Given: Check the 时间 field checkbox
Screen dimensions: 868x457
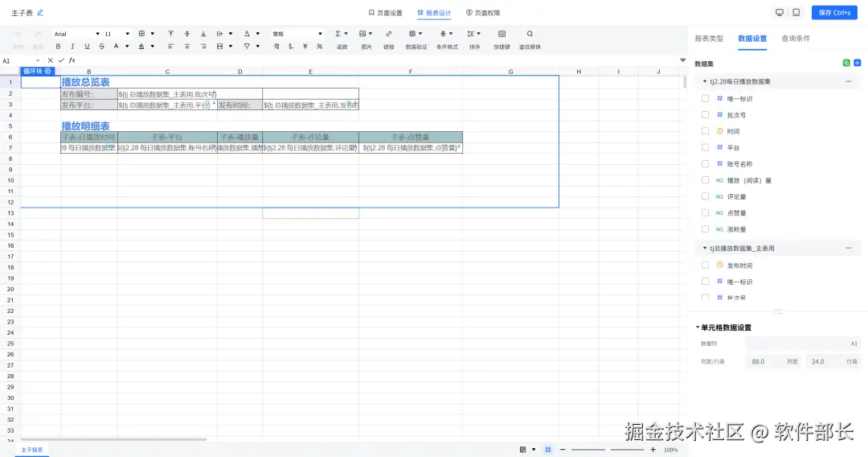Looking at the screenshot, I should (x=706, y=131).
